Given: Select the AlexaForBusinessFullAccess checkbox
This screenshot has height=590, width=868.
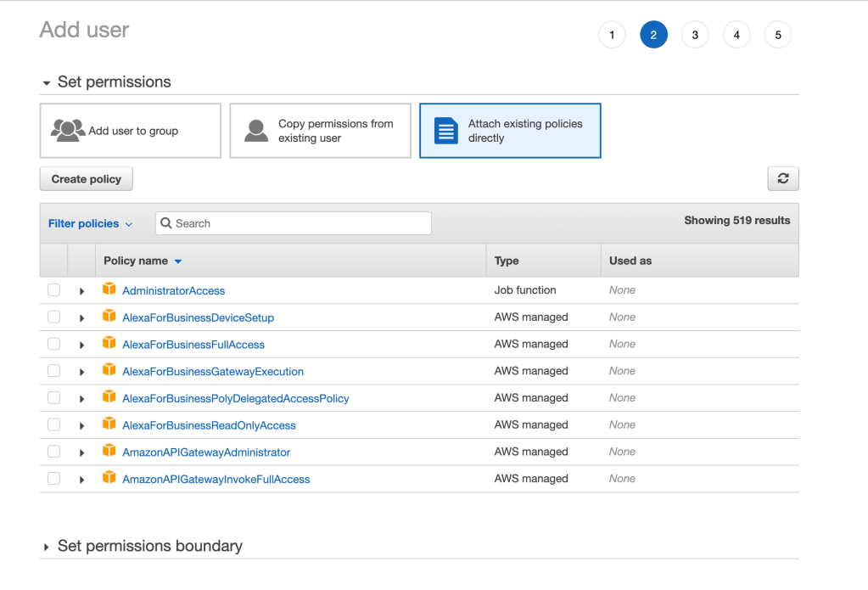Looking at the screenshot, I should click(x=53, y=343).
